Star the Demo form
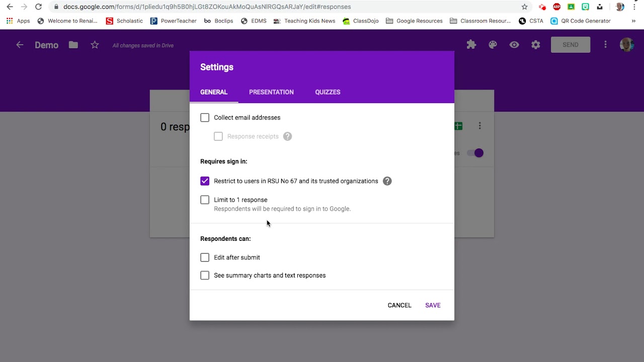This screenshot has width=644, height=362. click(95, 45)
